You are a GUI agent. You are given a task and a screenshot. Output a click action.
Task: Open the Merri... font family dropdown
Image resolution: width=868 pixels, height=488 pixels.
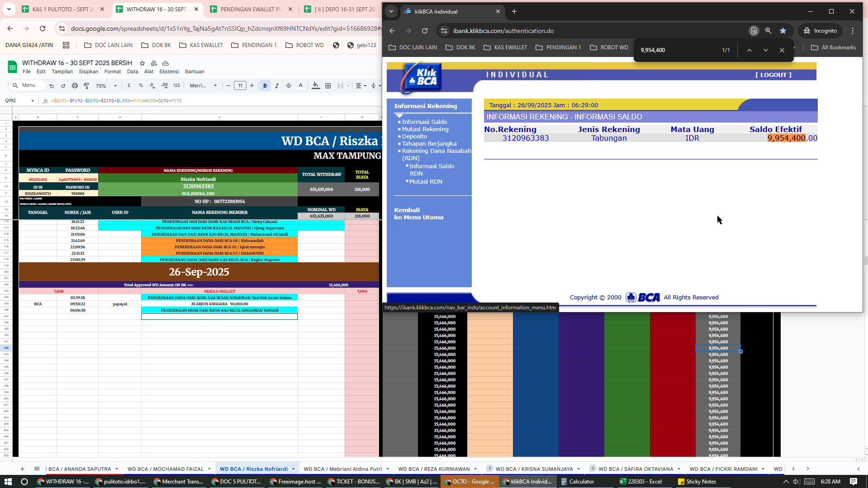[x=203, y=85]
